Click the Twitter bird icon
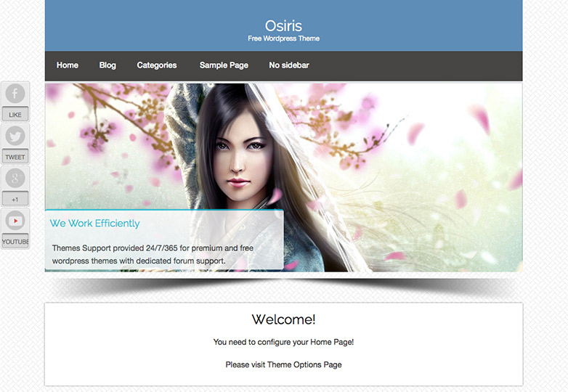Image resolution: width=568 pixels, height=392 pixels. 15,136
